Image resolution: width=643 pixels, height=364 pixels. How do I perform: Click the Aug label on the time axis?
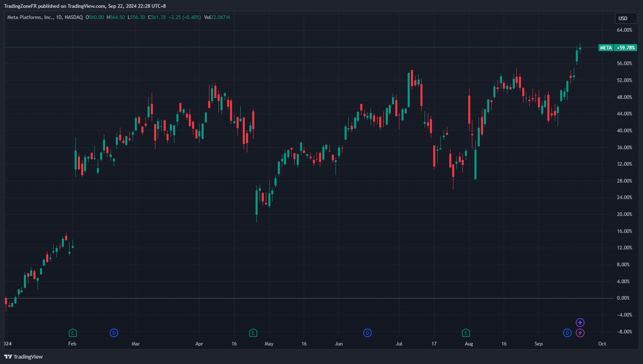(469, 344)
